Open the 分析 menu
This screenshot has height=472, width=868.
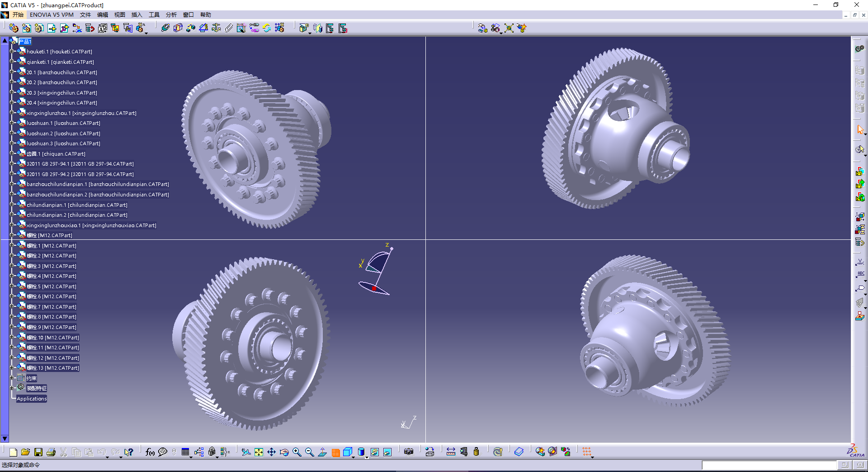[171, 15]
